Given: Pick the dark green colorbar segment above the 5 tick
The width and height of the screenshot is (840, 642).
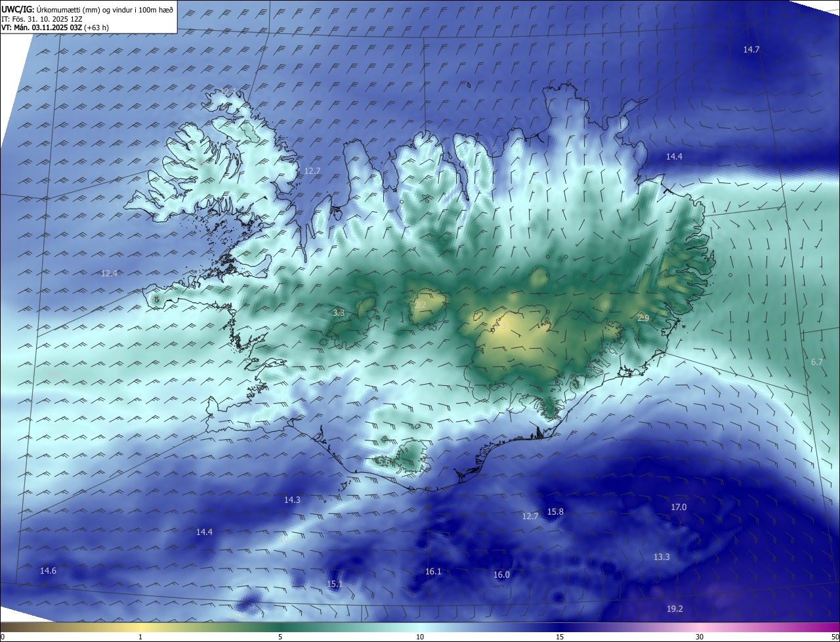Looking at the screenshot, I should pyautogui.click(x=280, y=627).
